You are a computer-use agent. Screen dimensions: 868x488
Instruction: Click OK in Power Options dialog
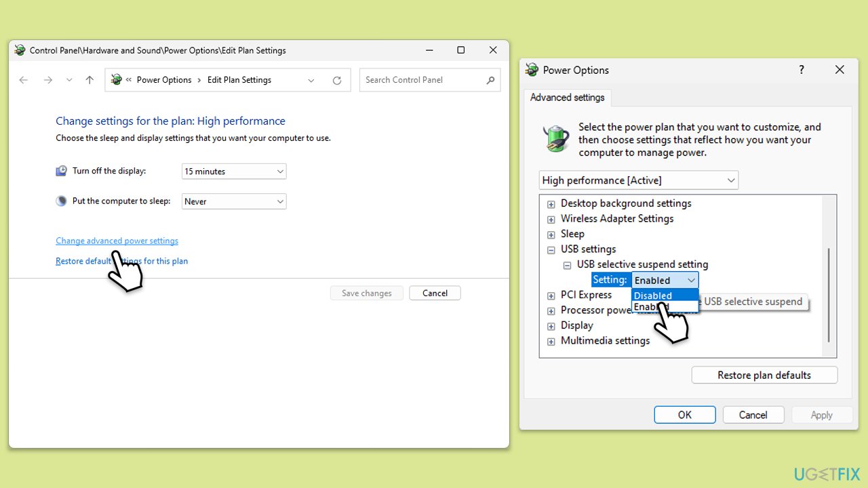coord(685,415)
